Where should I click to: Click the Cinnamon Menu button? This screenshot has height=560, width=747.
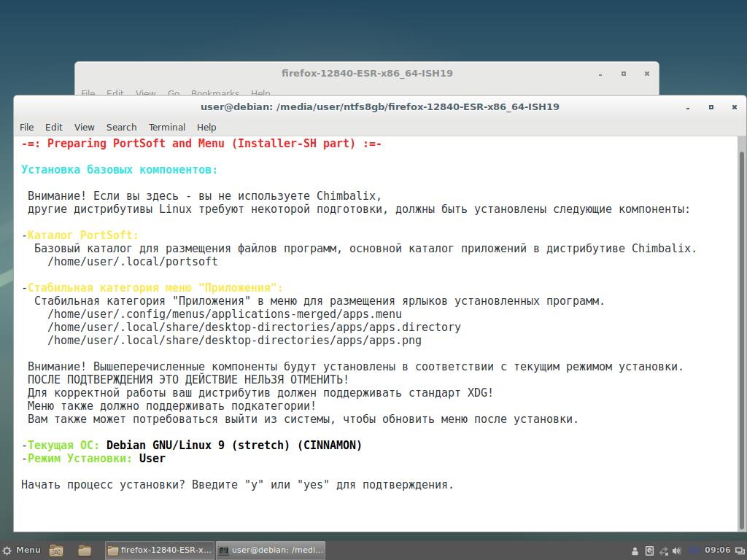pos(21,551)
